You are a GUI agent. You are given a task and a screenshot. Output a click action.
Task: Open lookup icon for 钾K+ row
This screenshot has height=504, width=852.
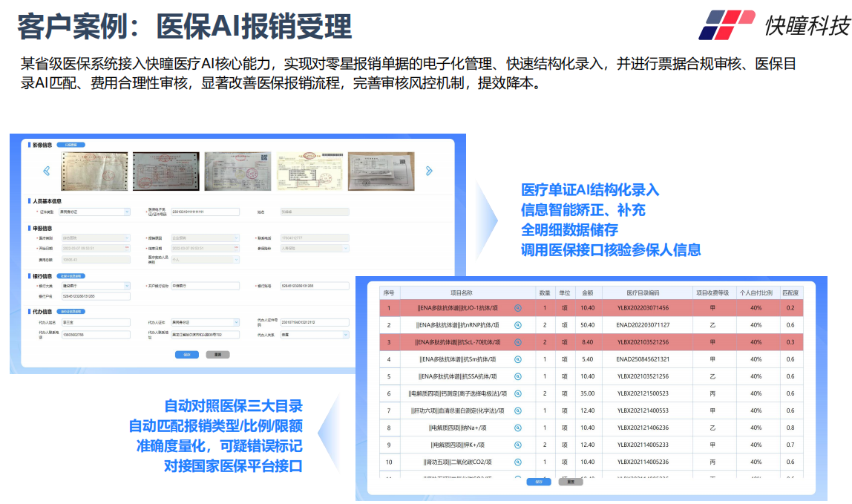(518, 445)
